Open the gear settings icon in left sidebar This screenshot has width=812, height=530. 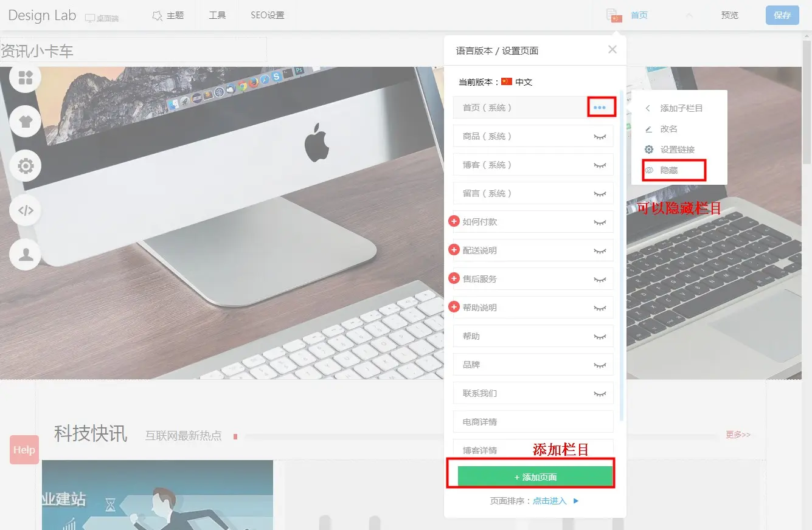coord(26,166)
